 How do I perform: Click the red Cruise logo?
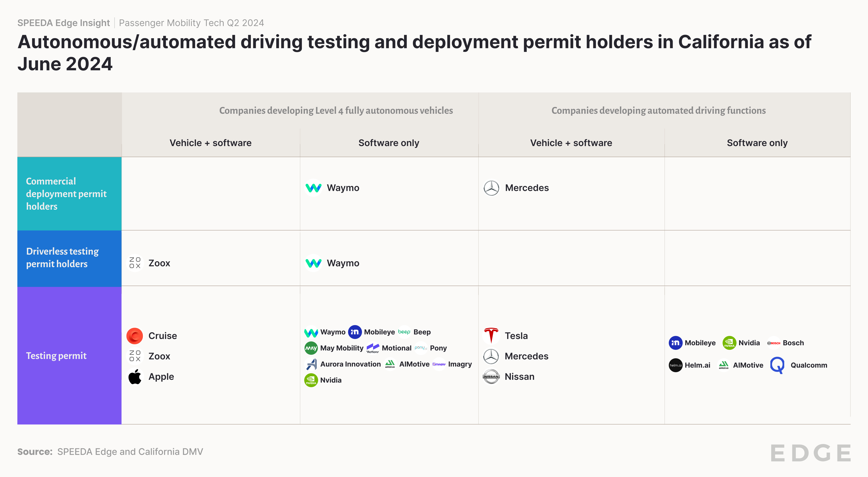tap(135, 336)
